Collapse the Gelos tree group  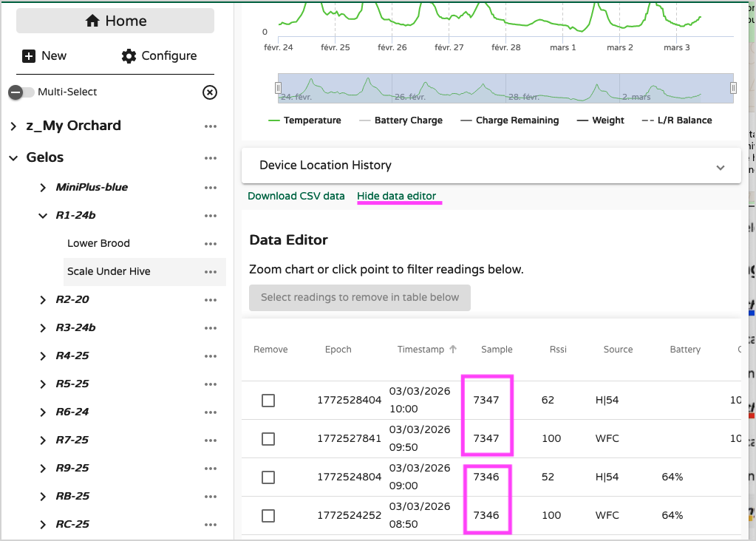(13, 158)
